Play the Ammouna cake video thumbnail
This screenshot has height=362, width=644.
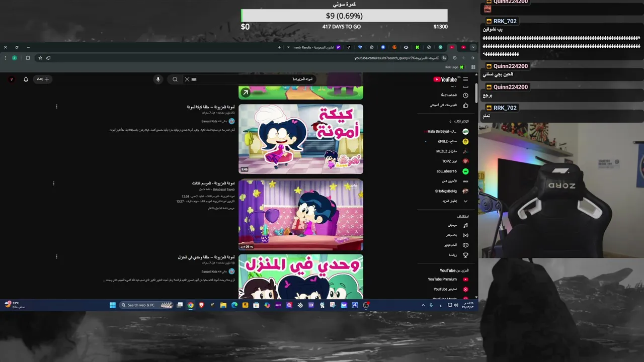pos(301,139)
